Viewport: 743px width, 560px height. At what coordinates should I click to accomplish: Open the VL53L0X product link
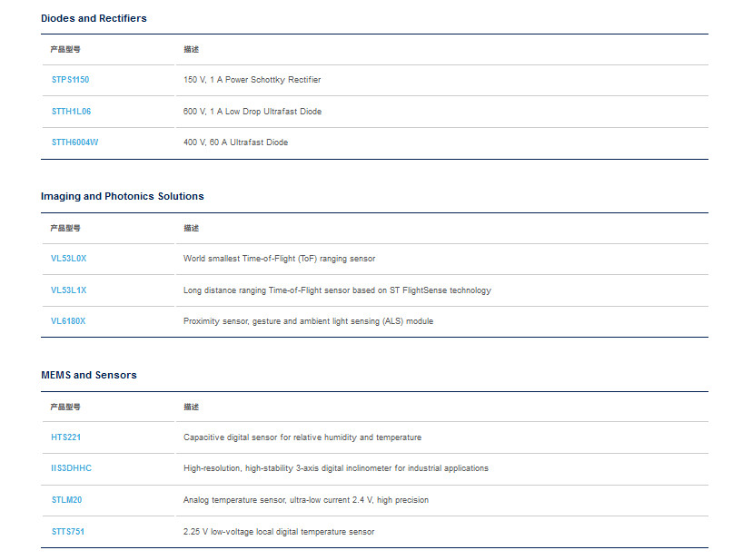pyautogui.click(x=69, y=259)
